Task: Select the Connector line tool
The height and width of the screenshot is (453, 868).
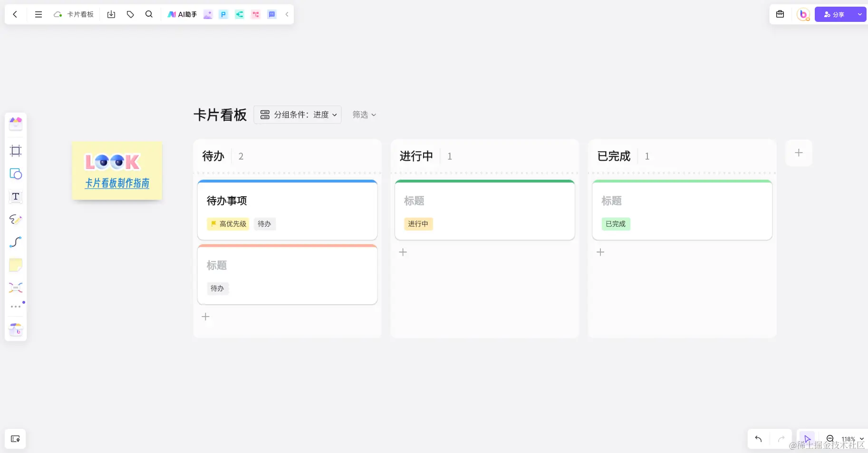Action: tap(16, 242)
